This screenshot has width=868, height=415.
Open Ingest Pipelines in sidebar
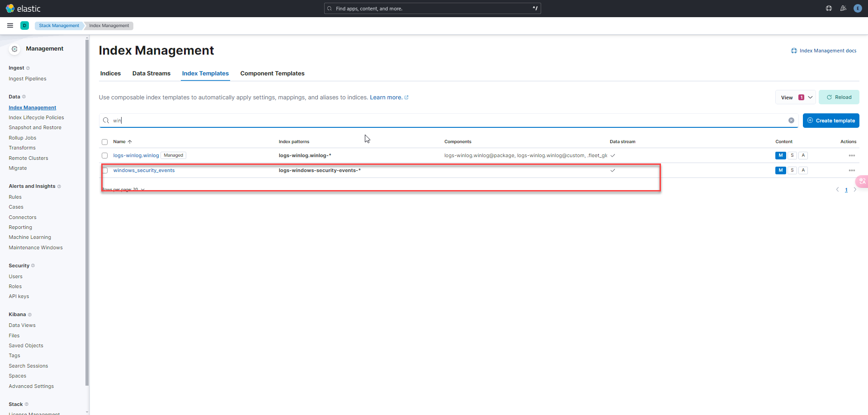point(28,79)
